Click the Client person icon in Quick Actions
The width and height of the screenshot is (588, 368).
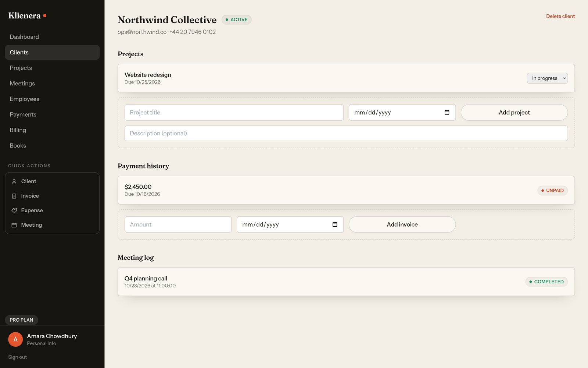click(14, 181)
